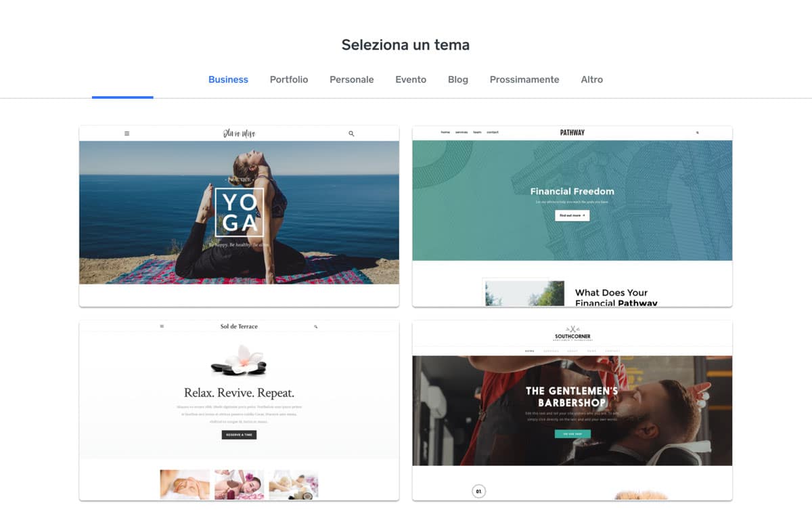
Task: Click hamburger menu icon in yoga theme
Action: [x=127, y=133]
